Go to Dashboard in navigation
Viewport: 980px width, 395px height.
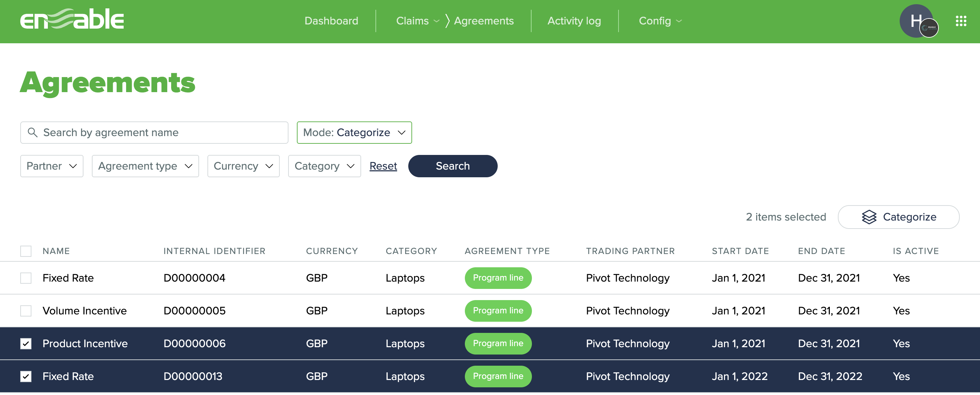pyautogui.click(x=331, y=21)
